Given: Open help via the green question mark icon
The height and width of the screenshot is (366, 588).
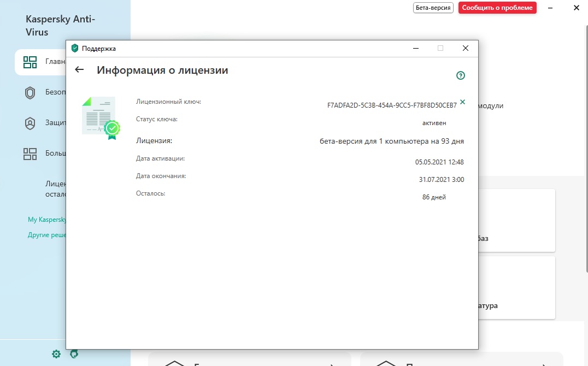Looking at the screenshot, I should tap(460, 76).
